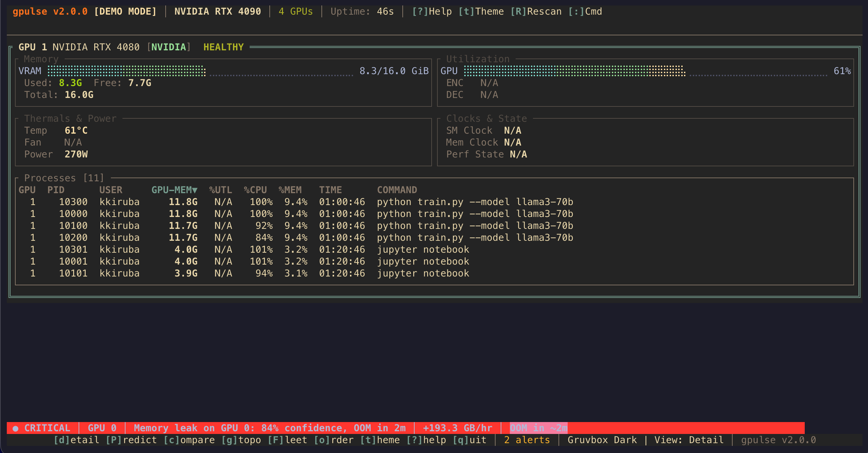The image size is (868, 453).
Task: Quit gpulse with the [q]uit option
Action: coord(470,440)
